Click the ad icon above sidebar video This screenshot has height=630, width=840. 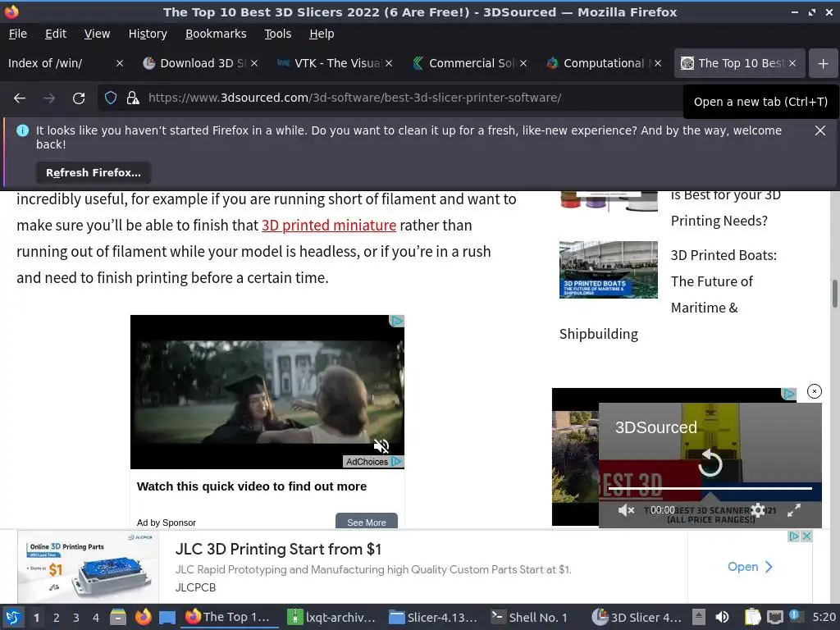[788, 394]
